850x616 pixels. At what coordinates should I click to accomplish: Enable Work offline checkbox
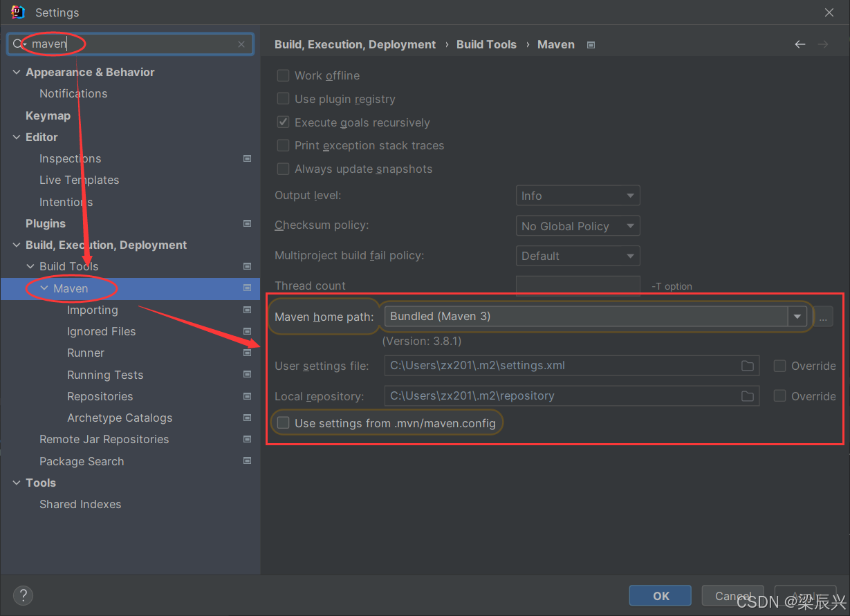tap(283, 75)
